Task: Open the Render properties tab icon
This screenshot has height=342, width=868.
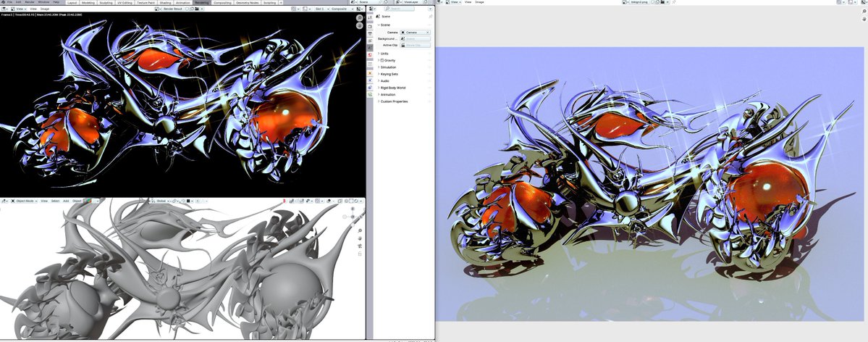Action: pyautogui.click(x=370, y=27)
